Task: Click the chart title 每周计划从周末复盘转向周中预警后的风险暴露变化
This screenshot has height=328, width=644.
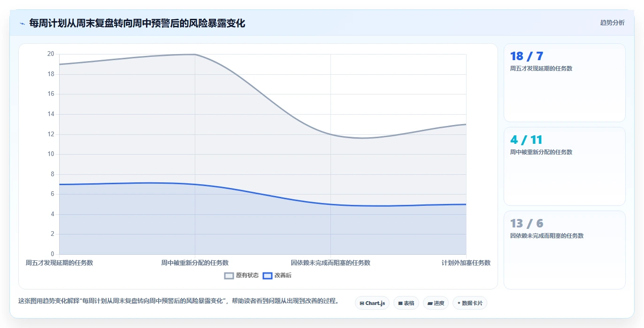Action: point(137,23)
